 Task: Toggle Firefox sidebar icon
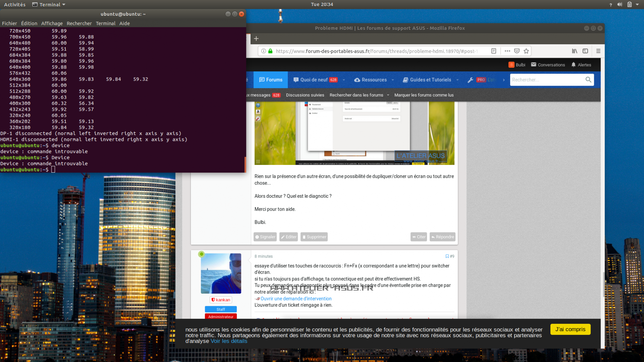(x=585, y=51)
